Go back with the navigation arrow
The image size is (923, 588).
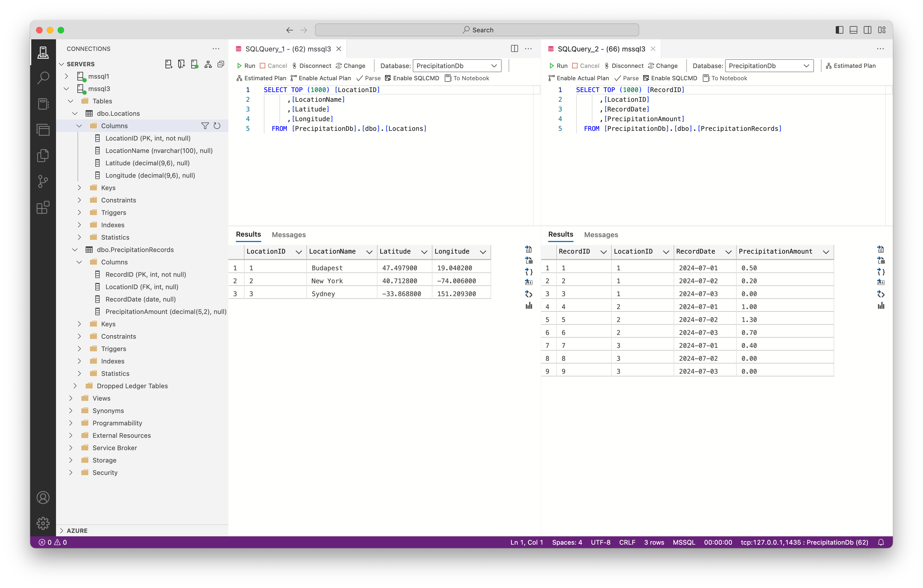(x=290, y=30)
